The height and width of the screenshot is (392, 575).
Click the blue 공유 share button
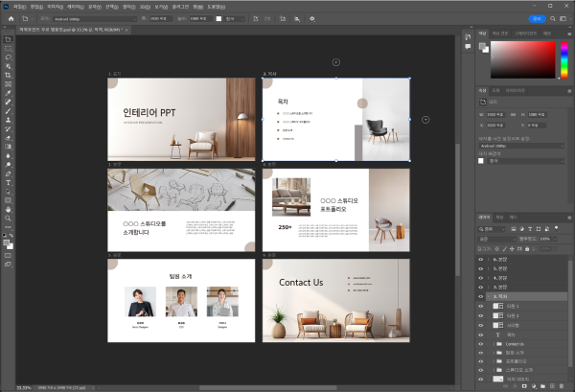[x=538, y=17]
